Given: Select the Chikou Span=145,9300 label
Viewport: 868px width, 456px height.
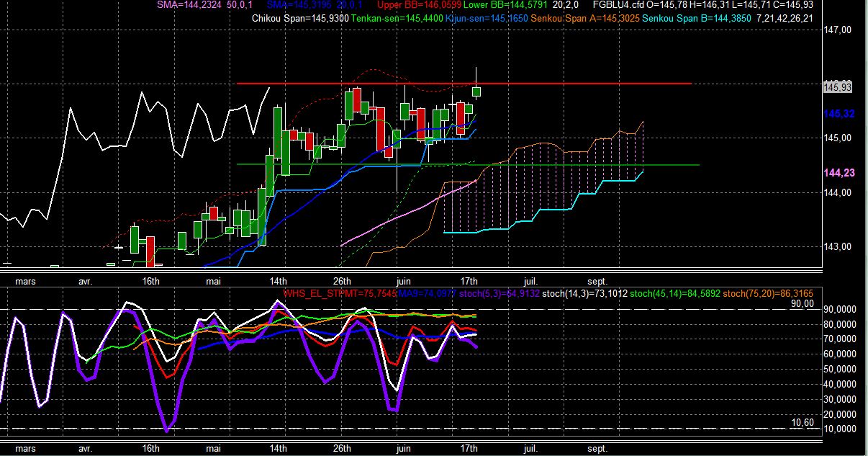Looking at the screenshot, I should [300, 18].
